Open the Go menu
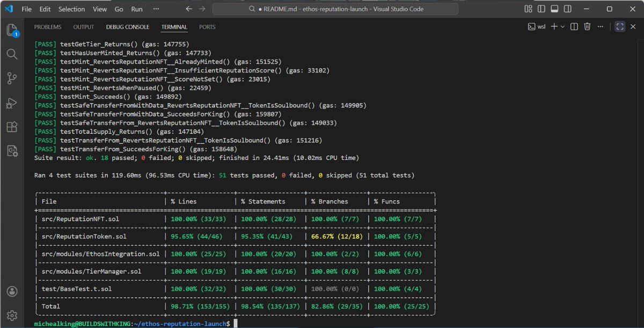This screenshot has height=328, width=644. pyautogui.click(x=119, y=9)
